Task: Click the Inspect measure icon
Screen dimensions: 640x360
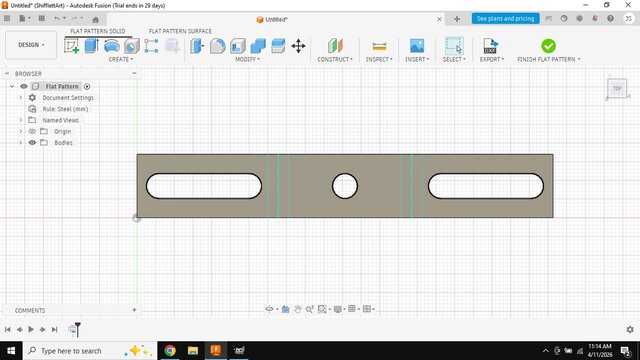Action: [x=379, y=46]
